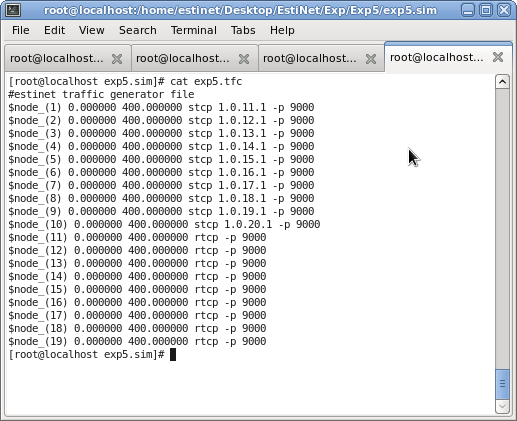The image size is (517, 421).
Task: Close the first terminal tab
Action: tap(117, 59)
